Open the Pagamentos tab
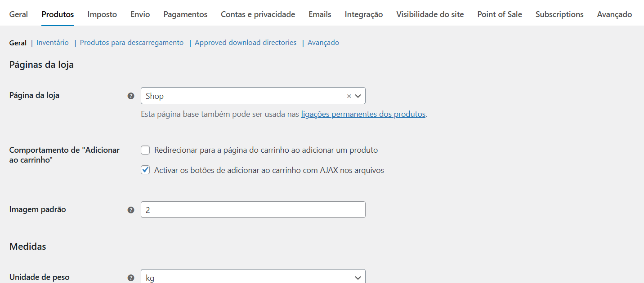The image size is (644, 283). pos(185,14)
